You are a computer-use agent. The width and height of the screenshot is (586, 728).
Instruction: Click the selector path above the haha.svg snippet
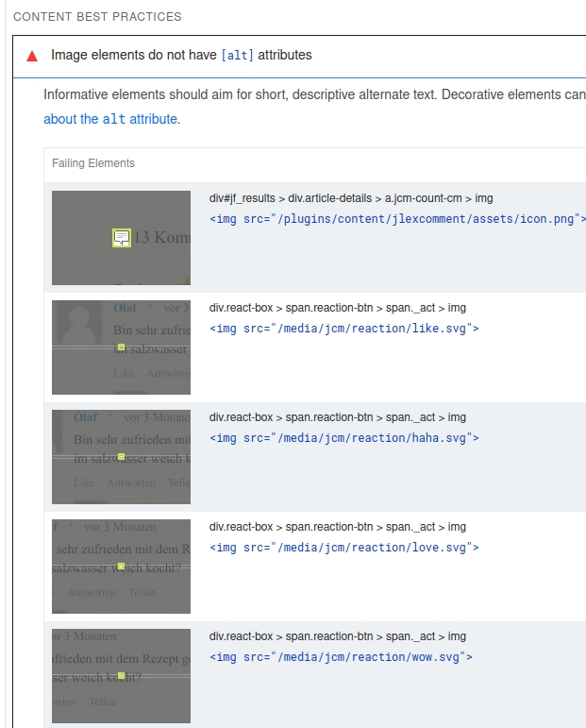(x=337, y=417)
